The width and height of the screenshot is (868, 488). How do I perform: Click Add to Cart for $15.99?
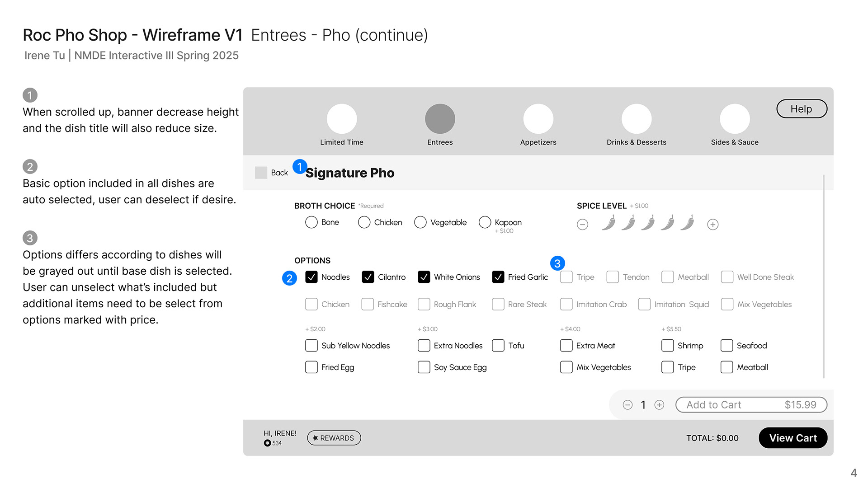[751, 405]
